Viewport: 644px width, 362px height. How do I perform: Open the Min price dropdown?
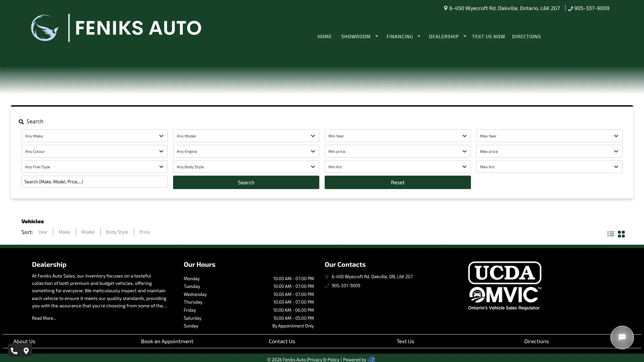click(x=398, y=151)
